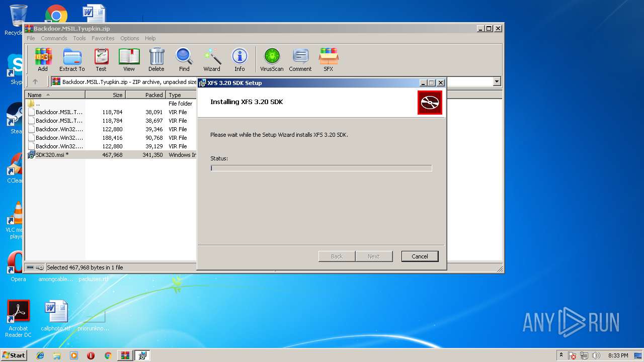Launch the Wizard wand icon
644x362 pixels.
tap(212, 60)
